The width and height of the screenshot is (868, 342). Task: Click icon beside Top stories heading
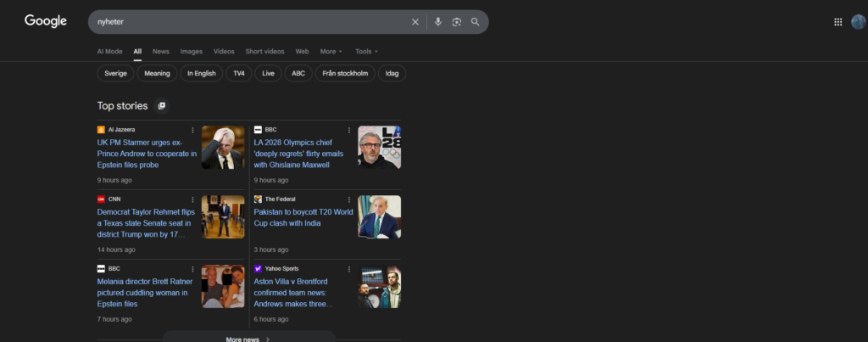162,106
